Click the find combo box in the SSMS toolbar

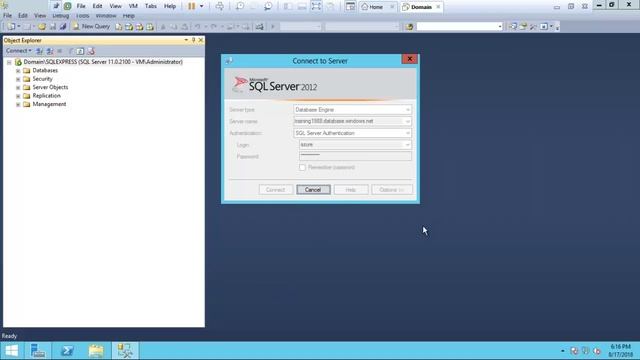459,27
